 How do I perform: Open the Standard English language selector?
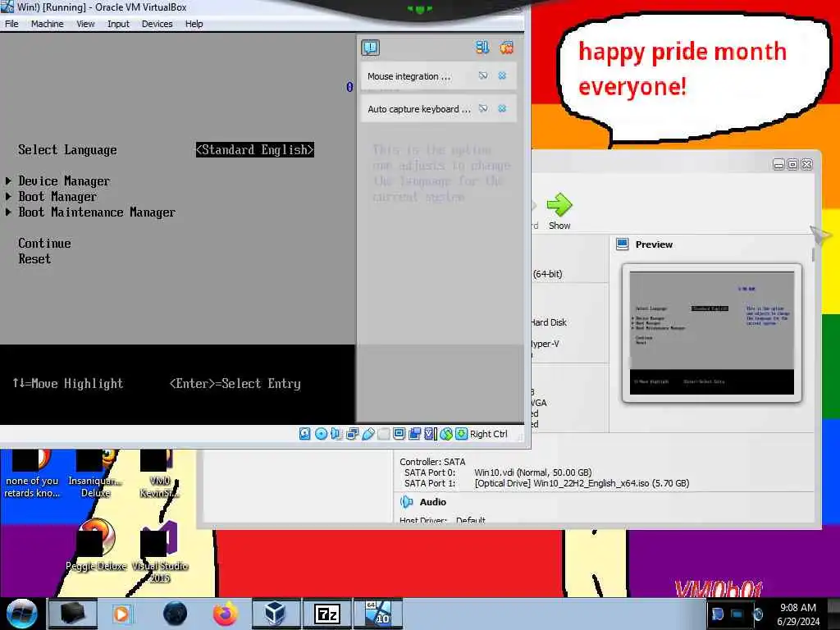254,149
